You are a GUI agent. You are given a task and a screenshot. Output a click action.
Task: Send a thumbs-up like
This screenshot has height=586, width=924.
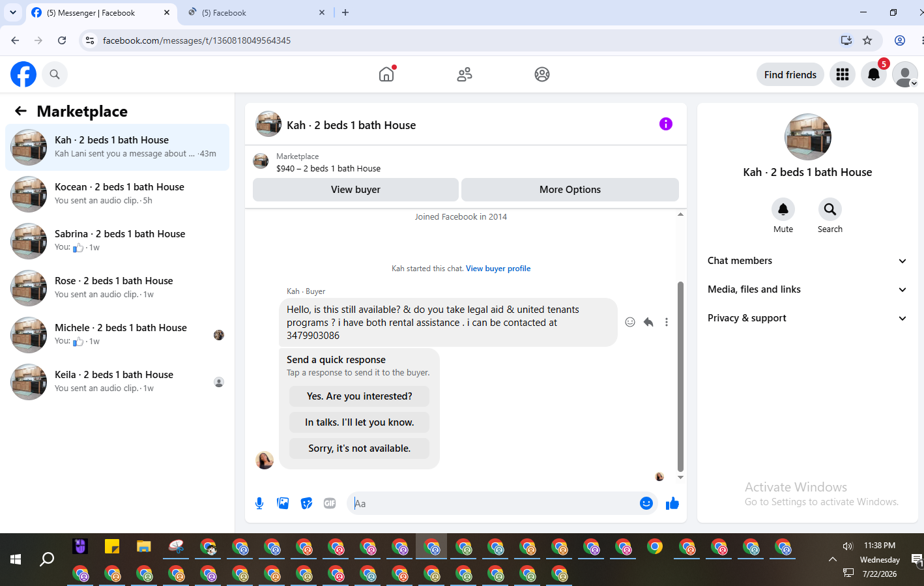672,503
